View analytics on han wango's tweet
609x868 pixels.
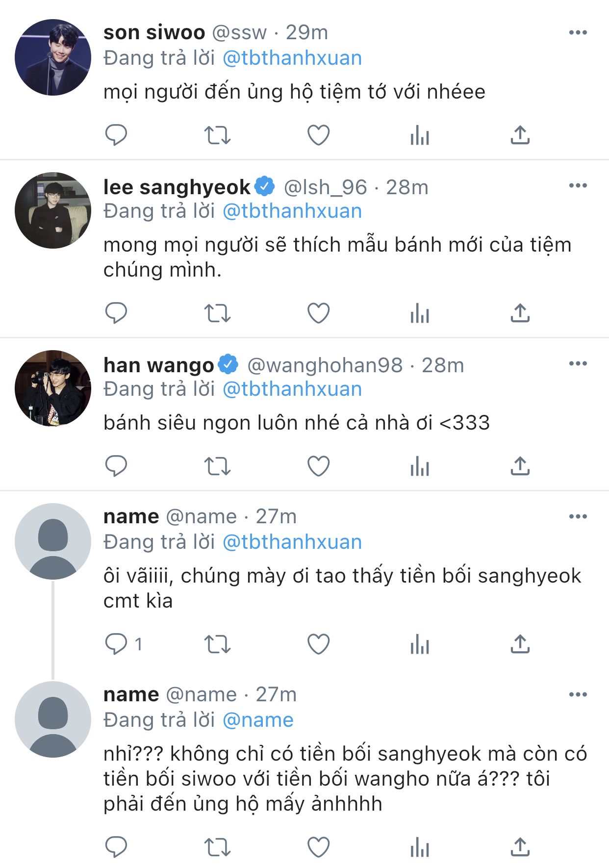coord(420,466)
